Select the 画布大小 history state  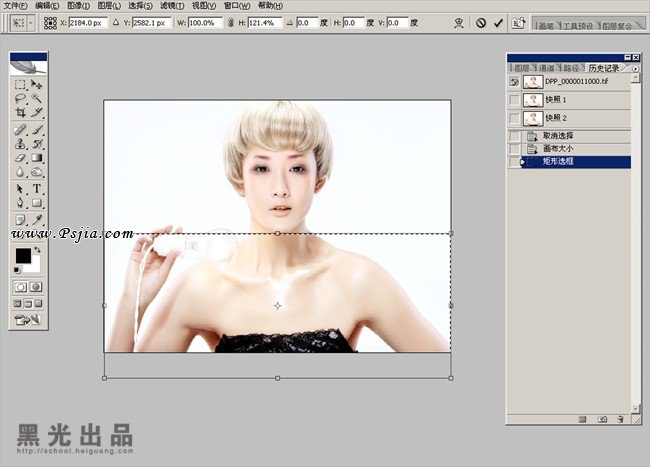click(x=558, y=148)
